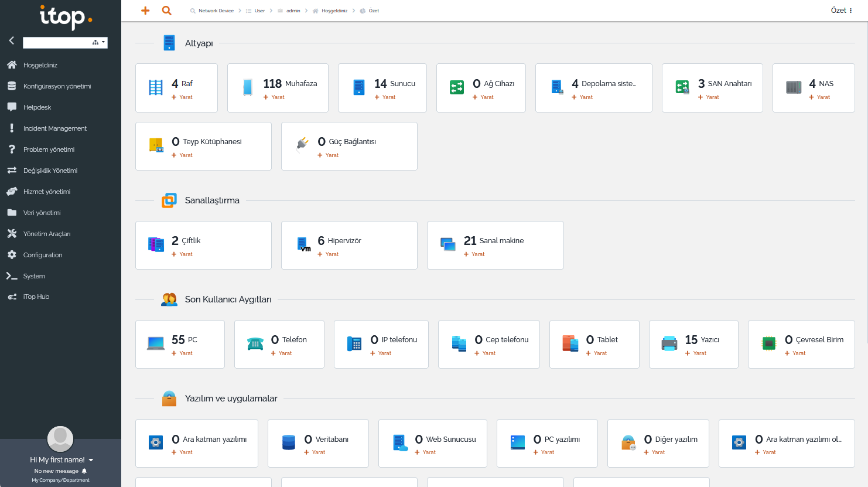Open the global search magnifier icon
The width and height of the screenshot is (868, 487).
click(x=167, y=11)
